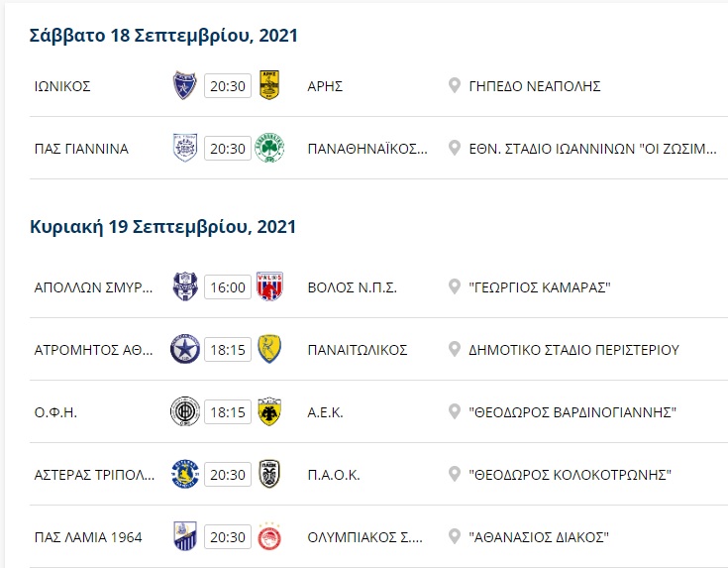Click the Volos N.P.S. team crest

[x=268, y=286]
